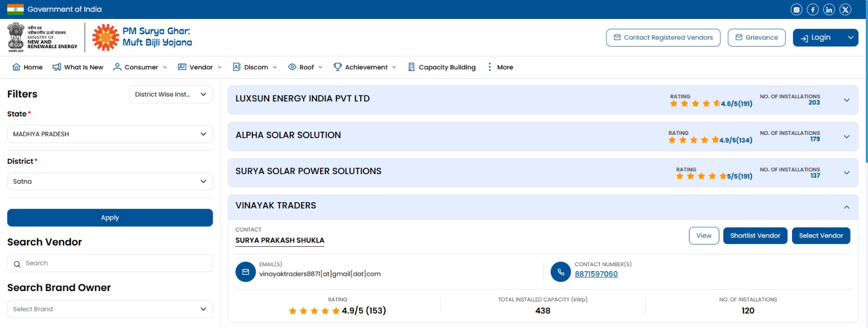This screenshot has width=868, height=328.
Task: Open the State dropdown showing MADHYA PRADESH
Action: [110, 134]
